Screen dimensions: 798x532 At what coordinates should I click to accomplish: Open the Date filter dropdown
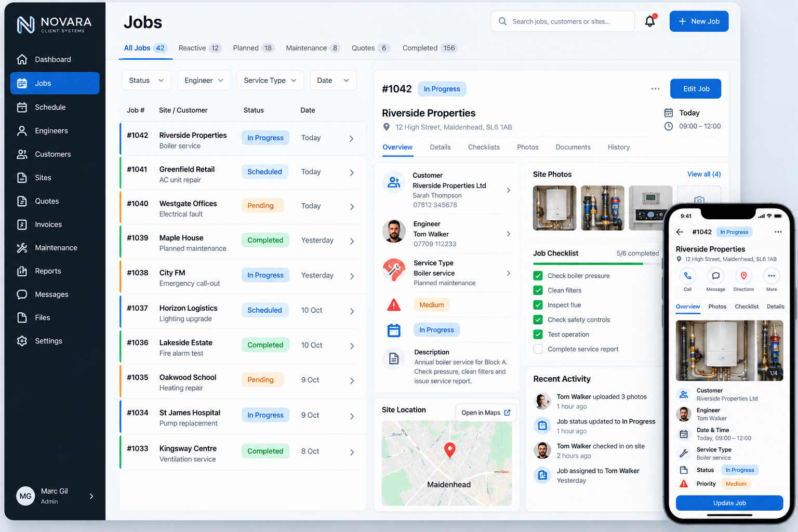click(x=333, y=81)
